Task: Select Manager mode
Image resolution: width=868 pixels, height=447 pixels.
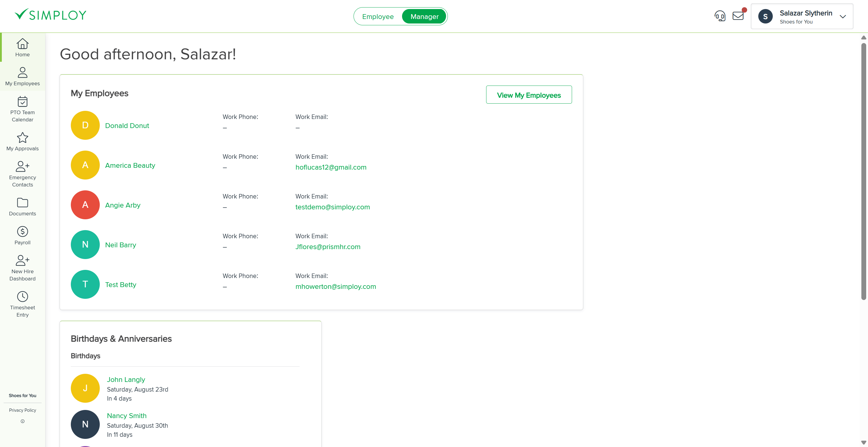Action: [424, 16]
